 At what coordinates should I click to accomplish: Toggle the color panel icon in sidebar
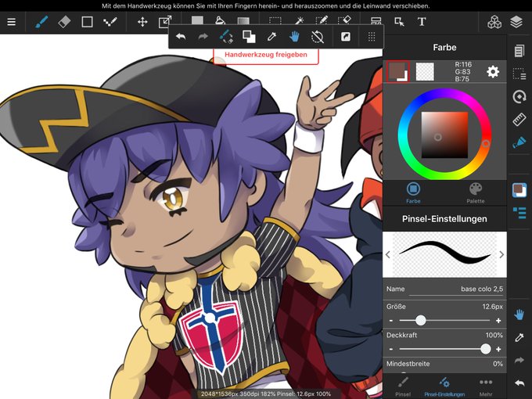point(519,190)
